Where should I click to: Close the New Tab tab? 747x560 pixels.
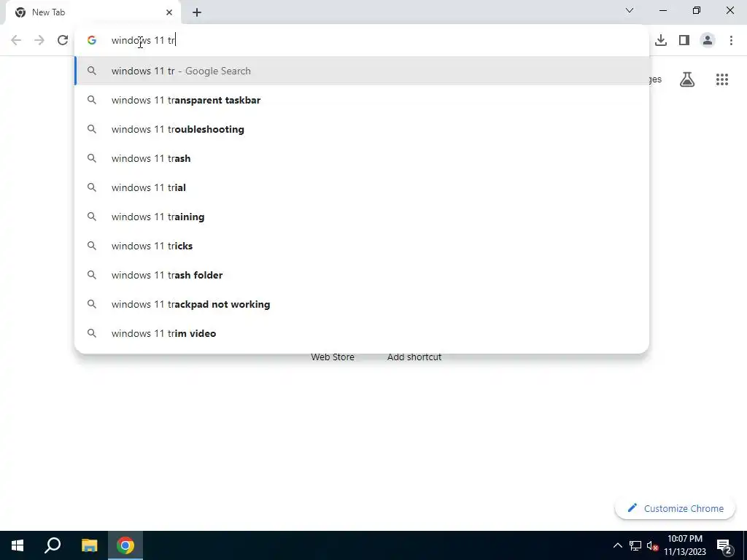(169, 12)
